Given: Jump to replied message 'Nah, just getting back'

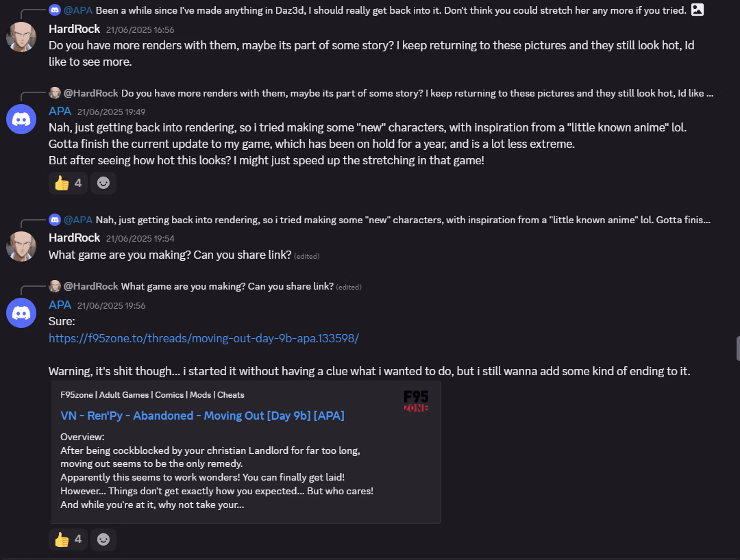Looking at the screenshot, I should pyautogui.click(x=403, y=220).
